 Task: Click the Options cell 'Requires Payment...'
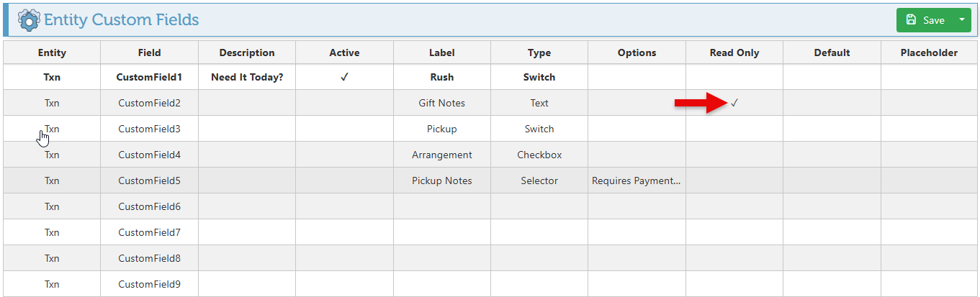coord(637,181)
